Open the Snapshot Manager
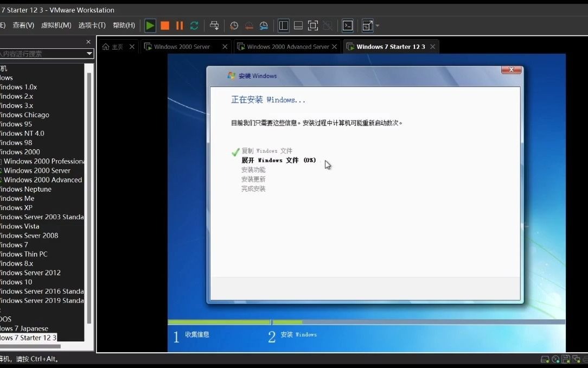 tap(264, 26)
